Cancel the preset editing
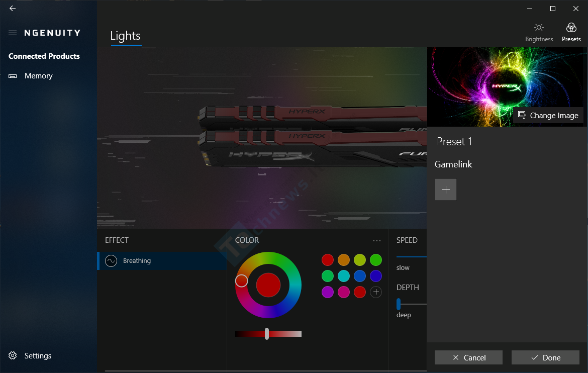This screenshot has width=588, height=373. (468, 357)
